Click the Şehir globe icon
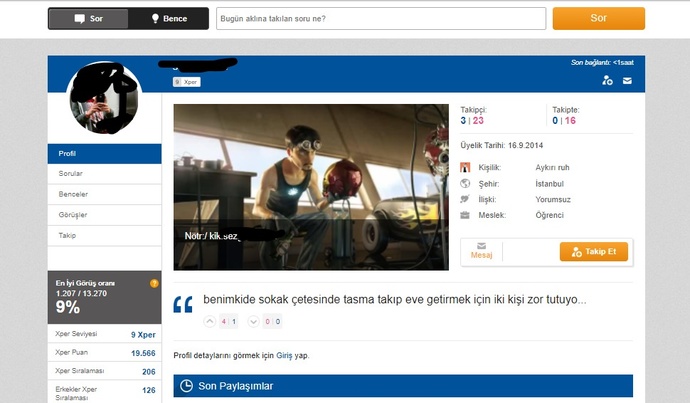The width and height of the screenshot is (690, 403). pyautogui.click(x=465, y=183)
